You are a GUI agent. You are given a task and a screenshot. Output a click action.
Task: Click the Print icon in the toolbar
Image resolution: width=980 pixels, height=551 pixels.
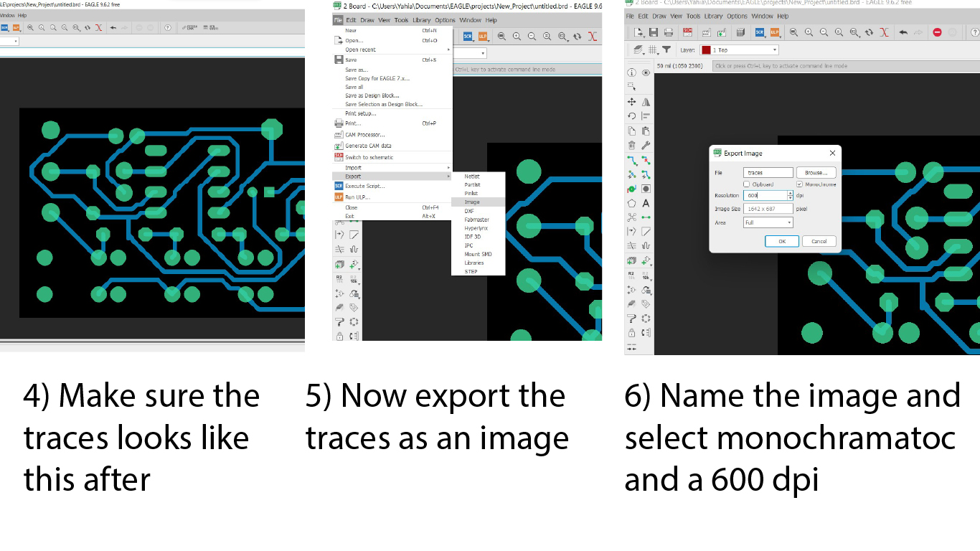coord(669,32)
